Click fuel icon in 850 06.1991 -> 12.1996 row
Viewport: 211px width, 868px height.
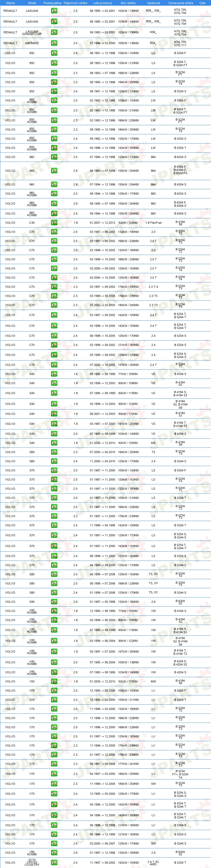click(54, 53)
